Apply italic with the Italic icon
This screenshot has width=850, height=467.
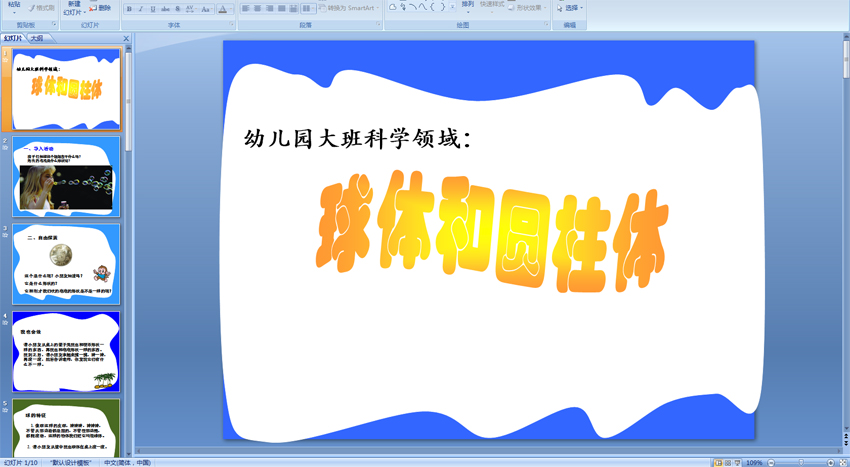(x=141, y=9)
